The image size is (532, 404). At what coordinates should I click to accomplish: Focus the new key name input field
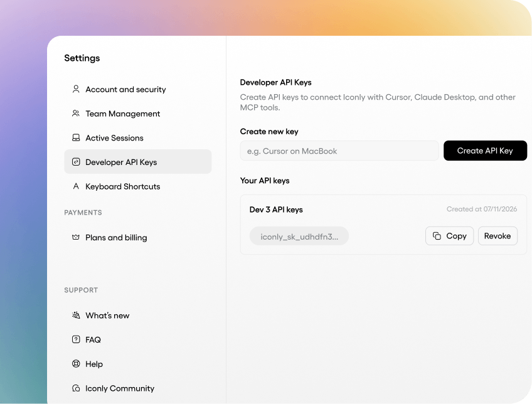339,151
